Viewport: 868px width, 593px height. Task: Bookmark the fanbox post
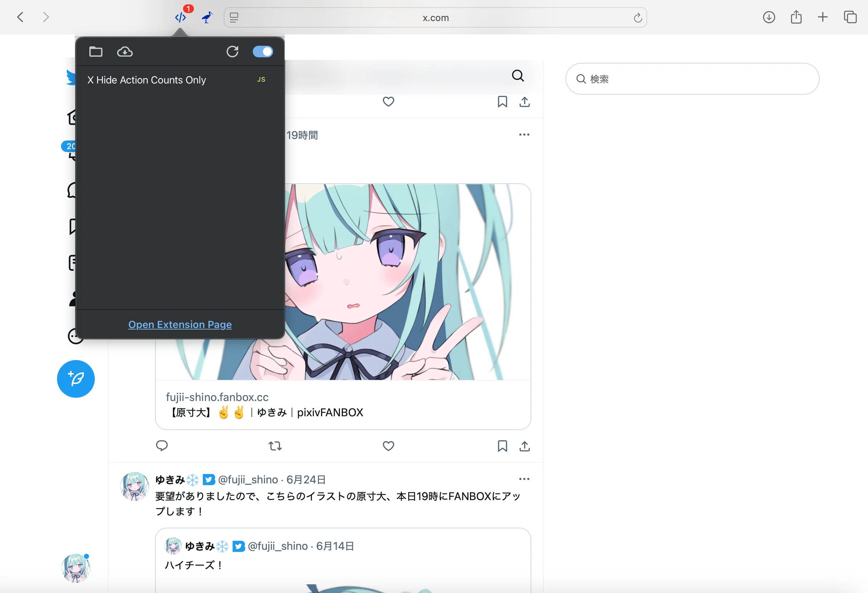coord(502,446)
